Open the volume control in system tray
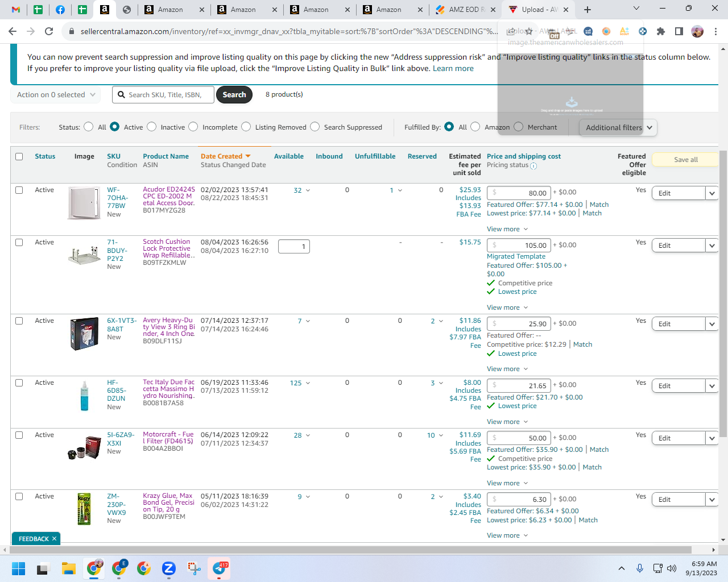The height and width of the screenshot is (582, 728). point(672,568)
